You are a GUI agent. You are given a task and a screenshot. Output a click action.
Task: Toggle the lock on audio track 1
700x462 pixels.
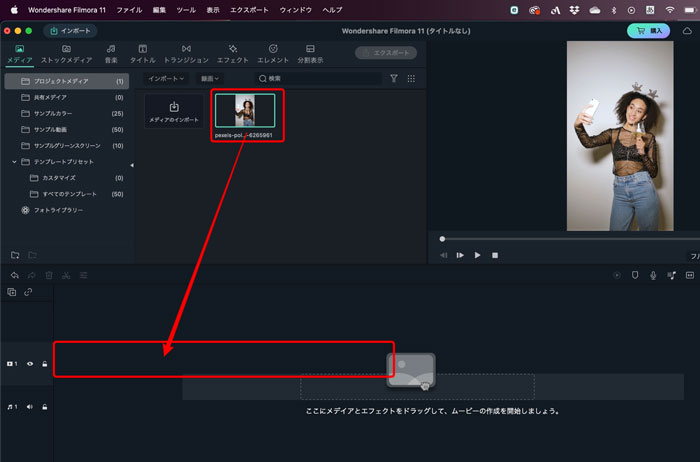coord(45,407)
